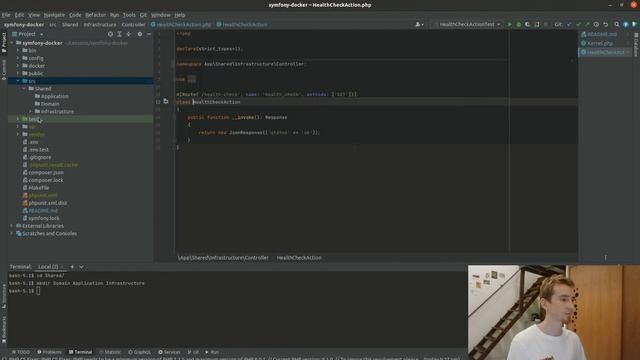
Task: Add a new terminal session tab
Action: [x=72, y=267]
